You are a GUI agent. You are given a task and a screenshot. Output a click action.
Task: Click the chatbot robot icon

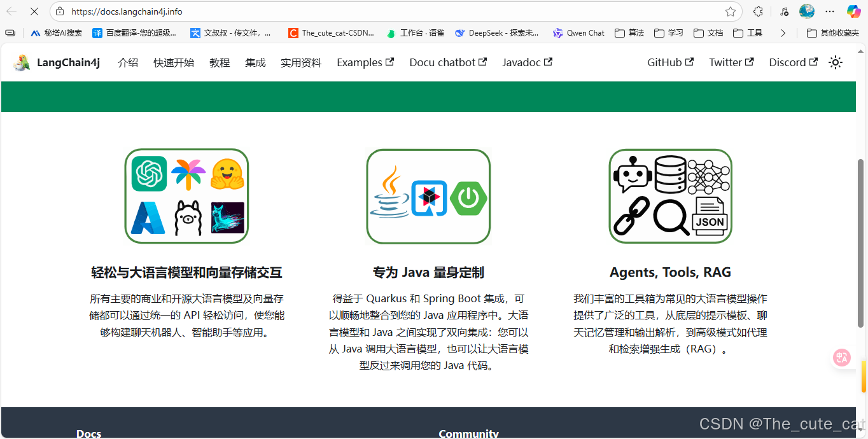point(631,174)
